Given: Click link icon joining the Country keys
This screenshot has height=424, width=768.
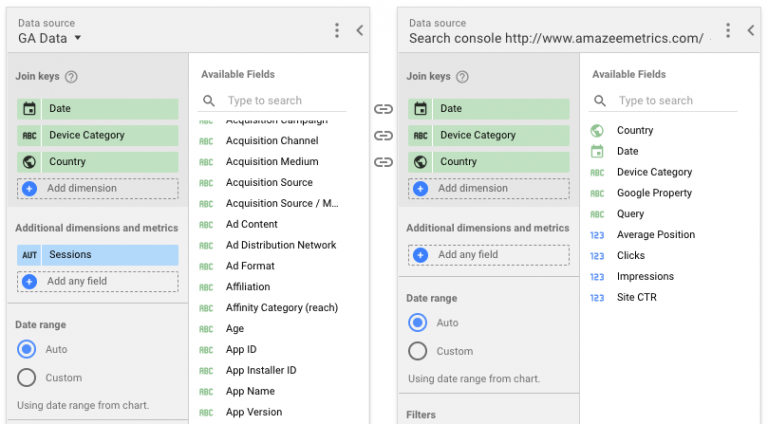Looking at the screenshot, I should coord(384,162).
